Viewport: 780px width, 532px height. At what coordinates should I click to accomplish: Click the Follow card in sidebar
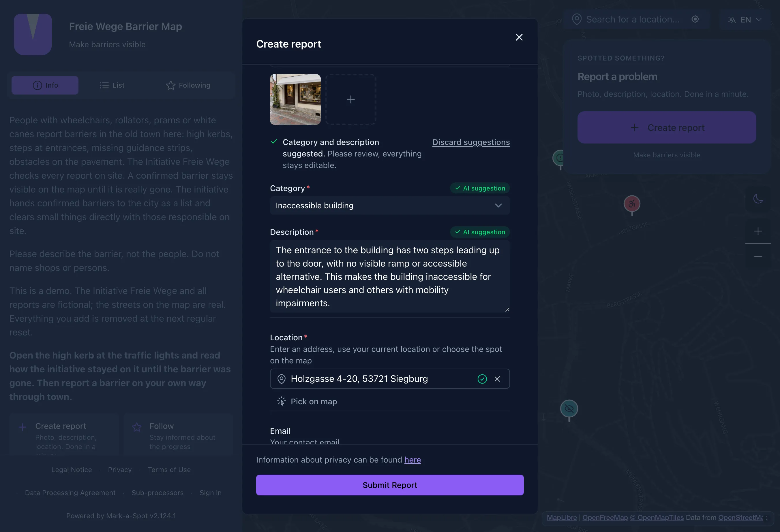click(178, 435)
